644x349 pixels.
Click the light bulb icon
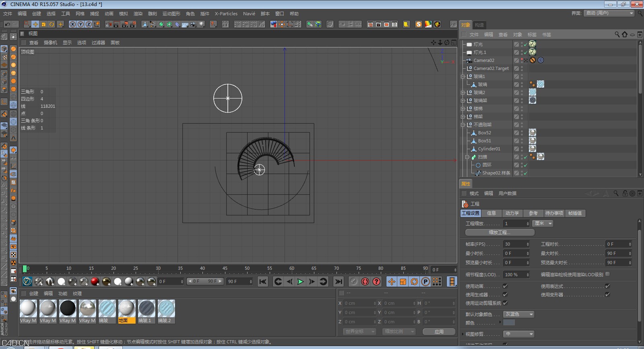pos(201,24)
